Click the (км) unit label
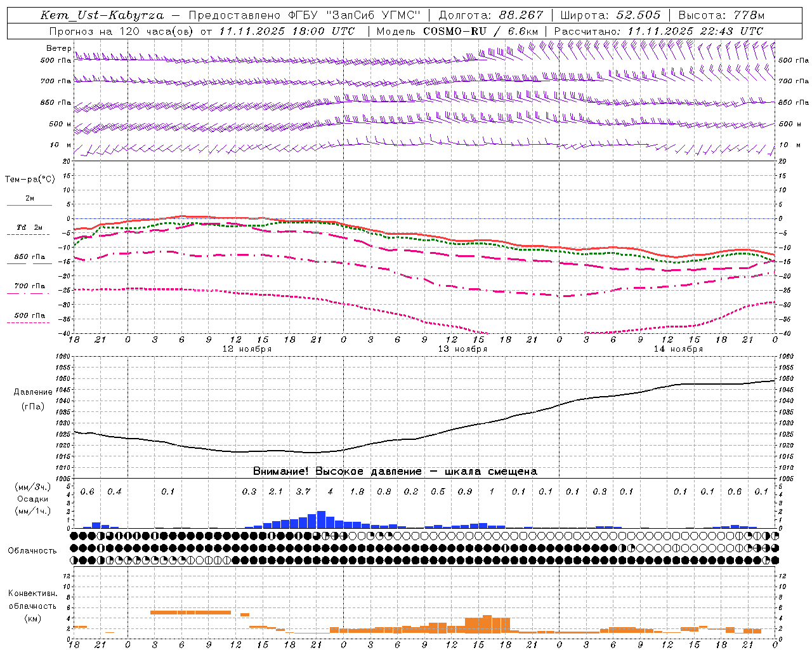The width and height of the screenshot is (812, 650). 32,618
